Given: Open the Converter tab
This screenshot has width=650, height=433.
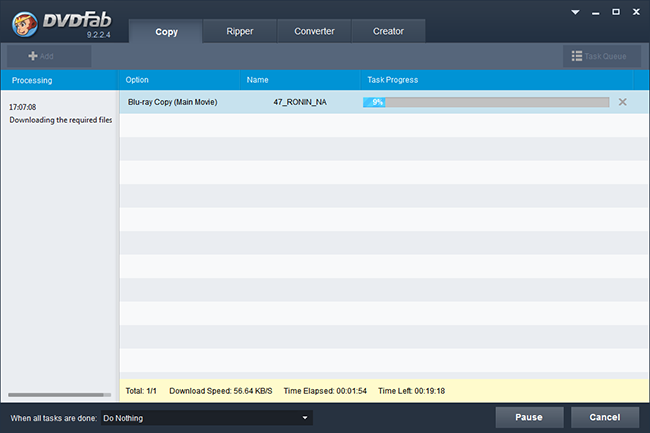Looking at the screenshot, I should click(x=314, y=31).
